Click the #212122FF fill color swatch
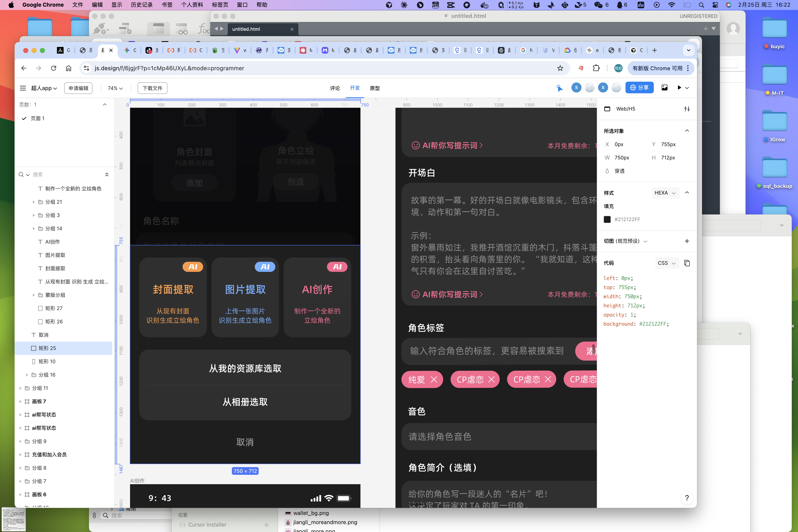Image resolution: width=798 pixels, height=532 pixels. (x=607, y=219)
